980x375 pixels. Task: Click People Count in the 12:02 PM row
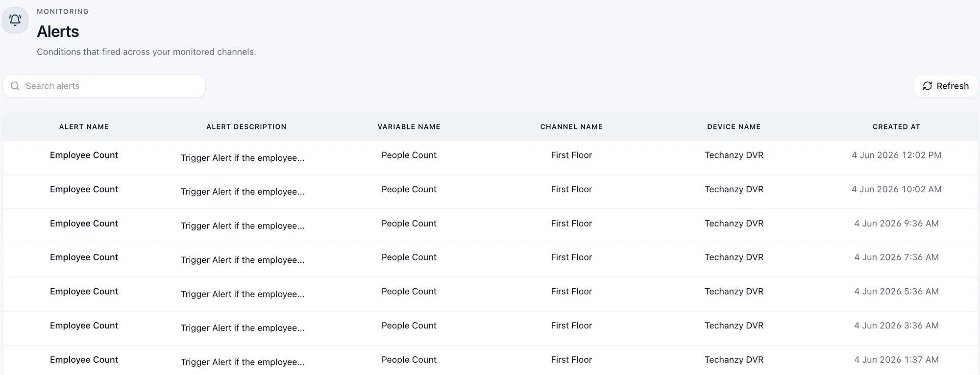409,155
